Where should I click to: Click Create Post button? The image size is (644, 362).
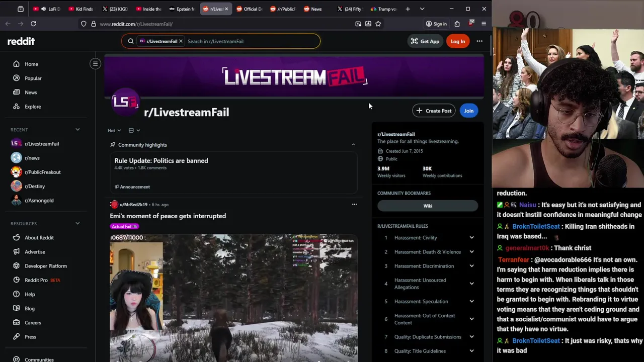[434, 111]
